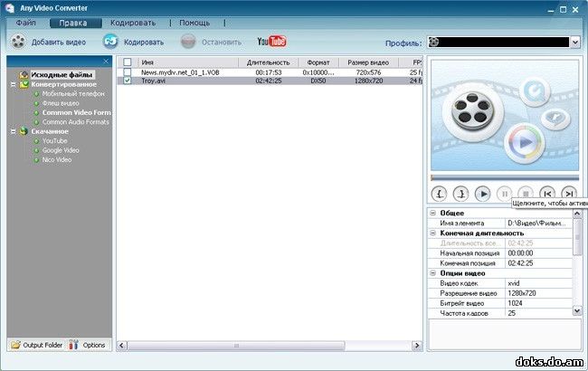Click the Any Video Converter title bar icon
This screenshot has height=371, width=588.
[x=10, y=8]
